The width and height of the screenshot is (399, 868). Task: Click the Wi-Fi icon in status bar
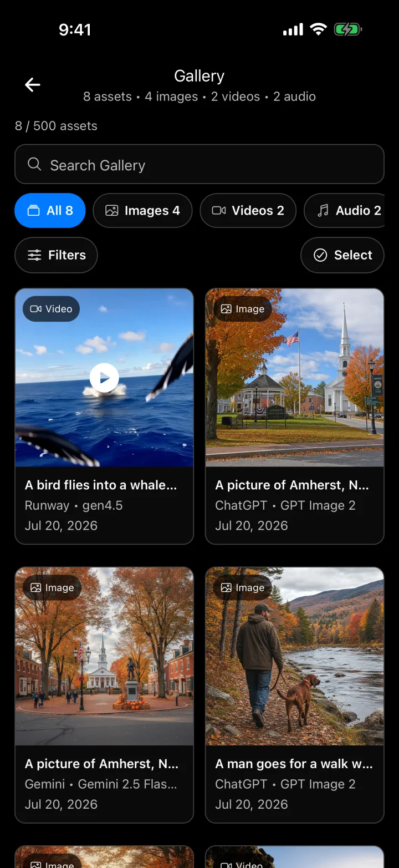319,29
